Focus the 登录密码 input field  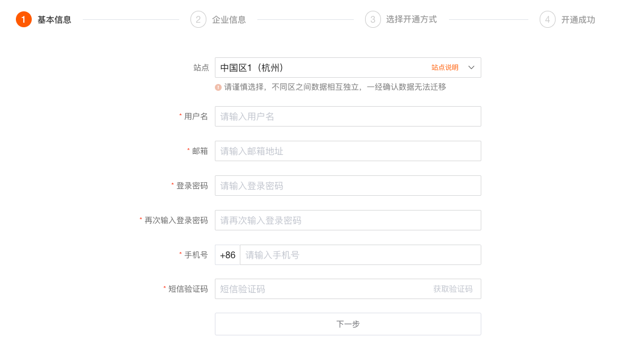click(348, 186)
